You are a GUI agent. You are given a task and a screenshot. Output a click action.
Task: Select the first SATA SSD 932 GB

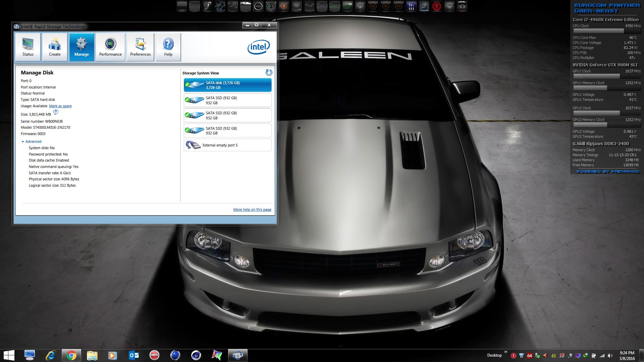(227, 100)
